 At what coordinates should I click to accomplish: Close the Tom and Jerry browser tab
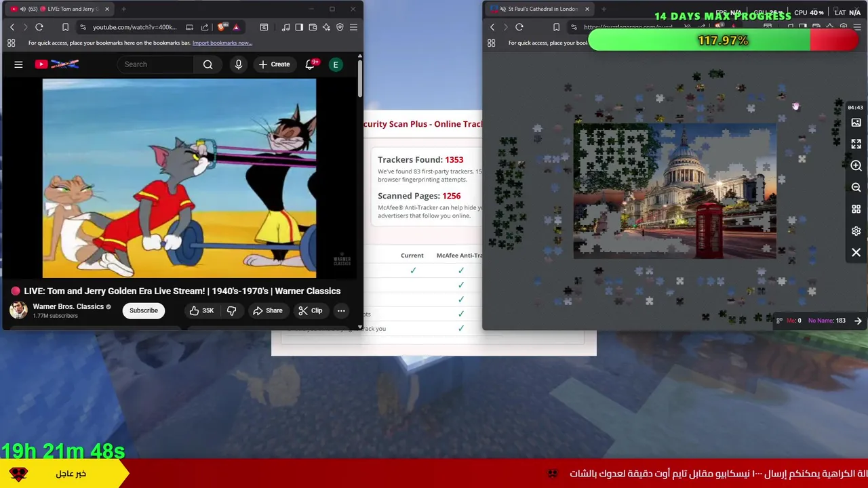point(107,9)
